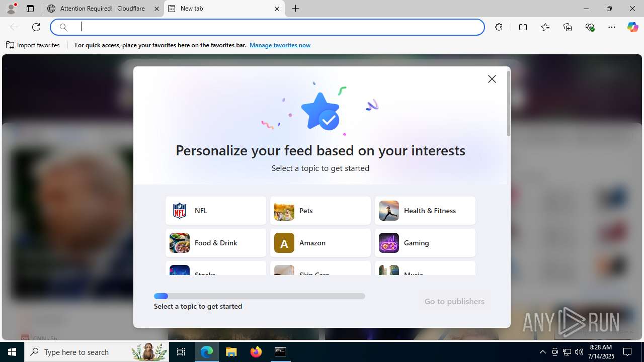Click the search icon in address bar
644x362 pixels.
click(63, 27)
